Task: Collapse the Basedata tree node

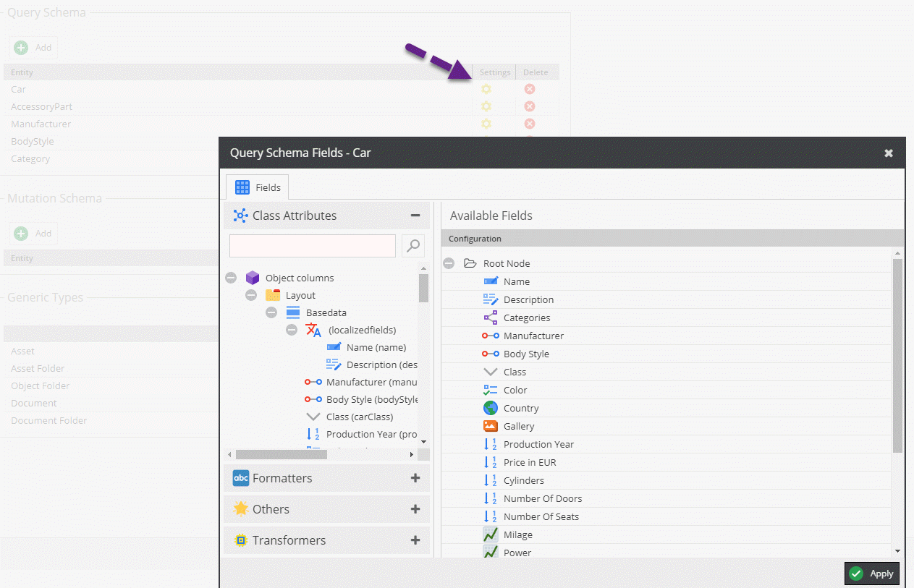Action: [x=271, y=312]
